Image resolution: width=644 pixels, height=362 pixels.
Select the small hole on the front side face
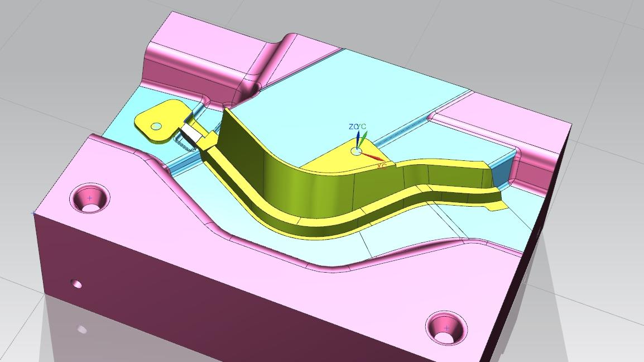pyautogui.click(x=77, y=284)
